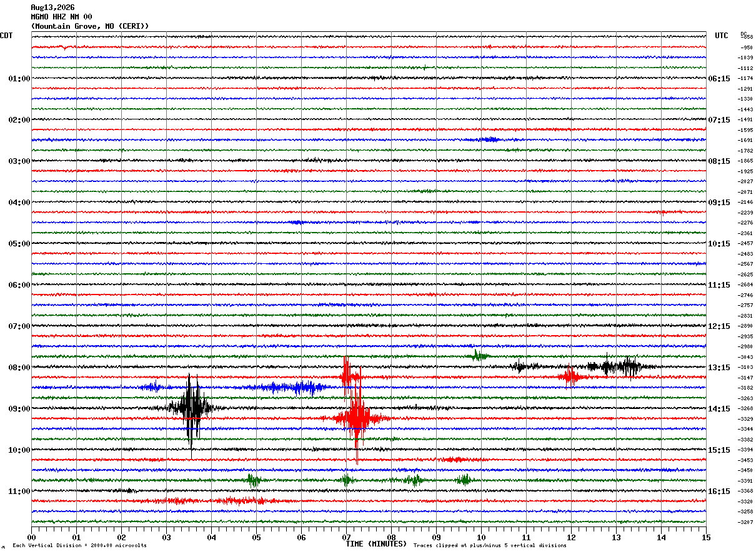Image resolution: width=756 pixels, height=554 pixels.
Task: Click the "(Mountain Grove, MO (CERI))" label
Action: point(90,26)
